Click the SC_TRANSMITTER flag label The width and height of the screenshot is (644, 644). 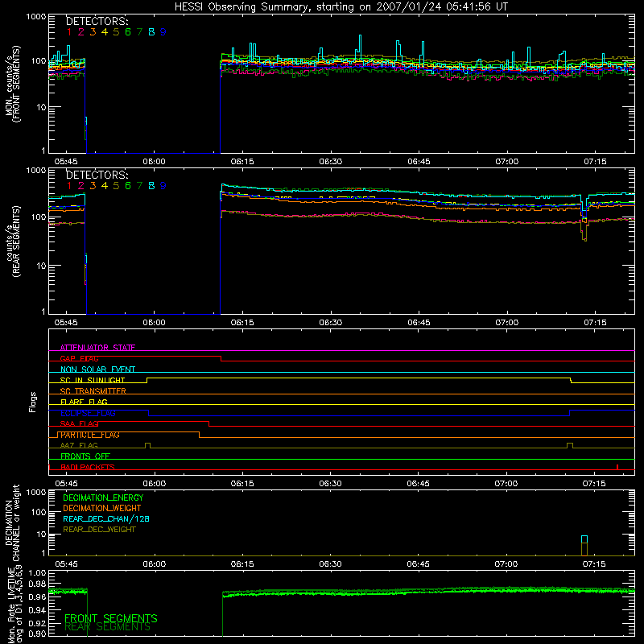[93, 390]
